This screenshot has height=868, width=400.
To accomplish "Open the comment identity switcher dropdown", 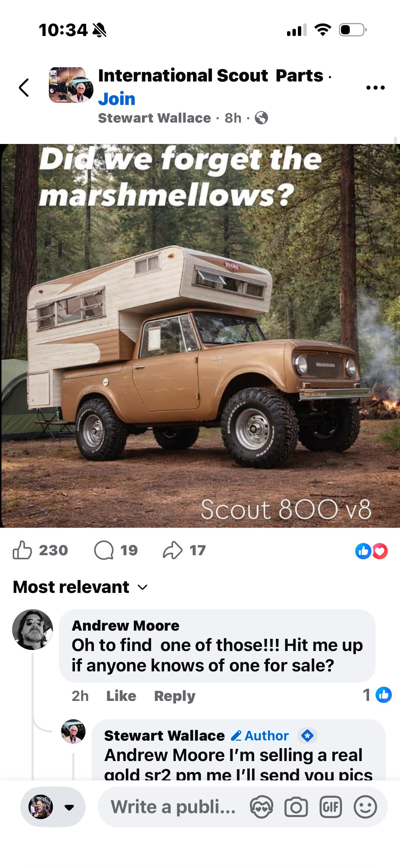I will [53, 807].
